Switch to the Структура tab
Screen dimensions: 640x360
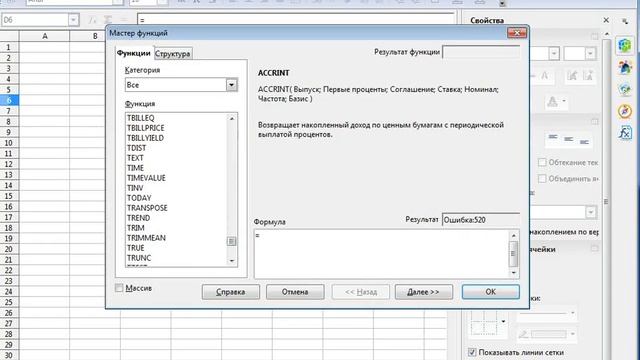[x=173, y=53]
